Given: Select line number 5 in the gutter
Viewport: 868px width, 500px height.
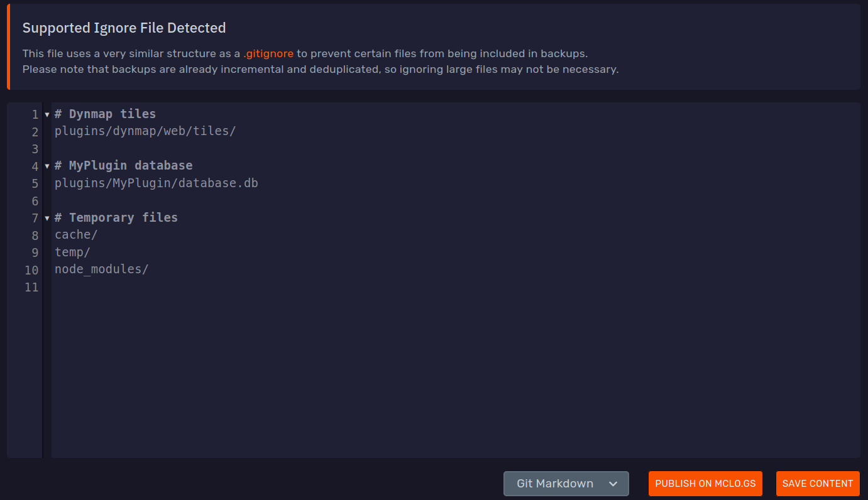Looking at the screenshot, I should click(35, 183).
